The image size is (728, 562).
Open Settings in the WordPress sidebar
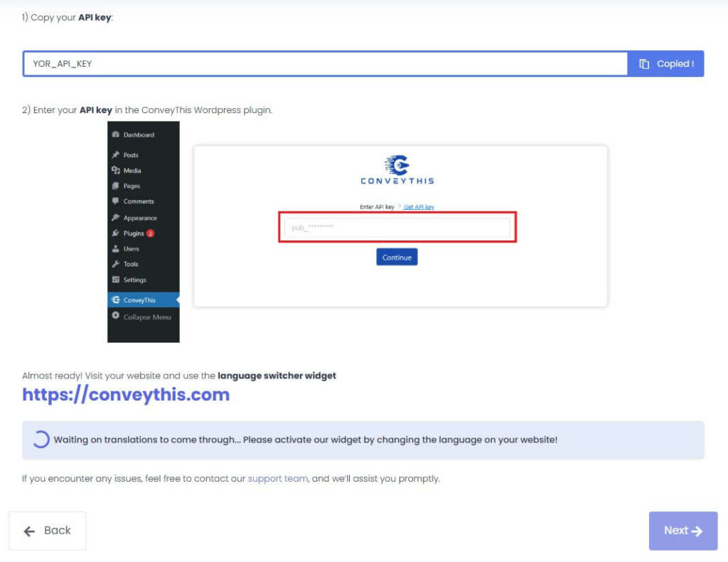click(x=134, y=280)
